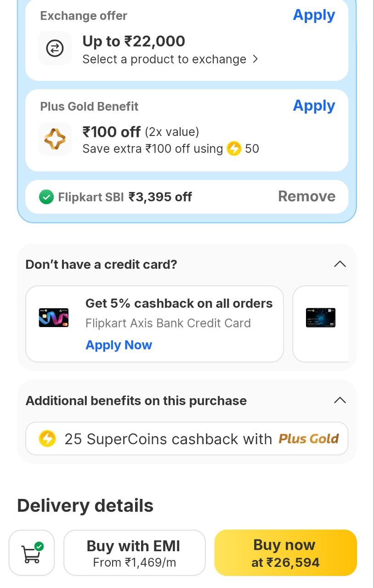Open Select a product to exchange chevron

(255, 59)
